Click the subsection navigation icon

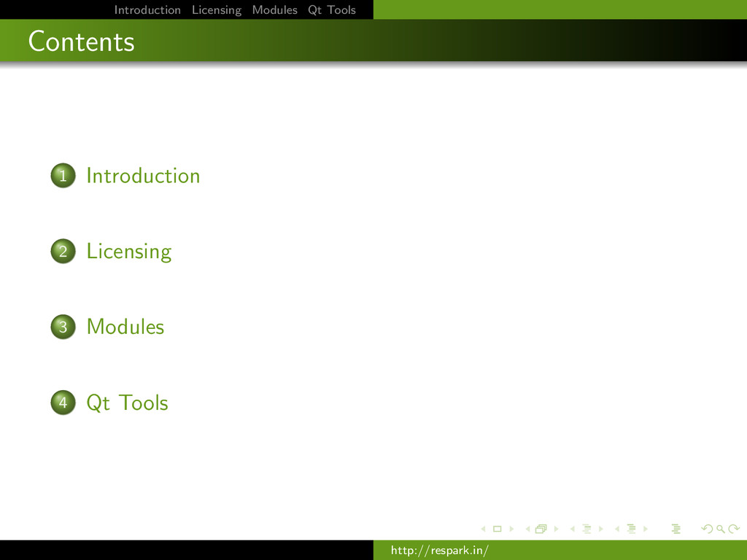587,529
